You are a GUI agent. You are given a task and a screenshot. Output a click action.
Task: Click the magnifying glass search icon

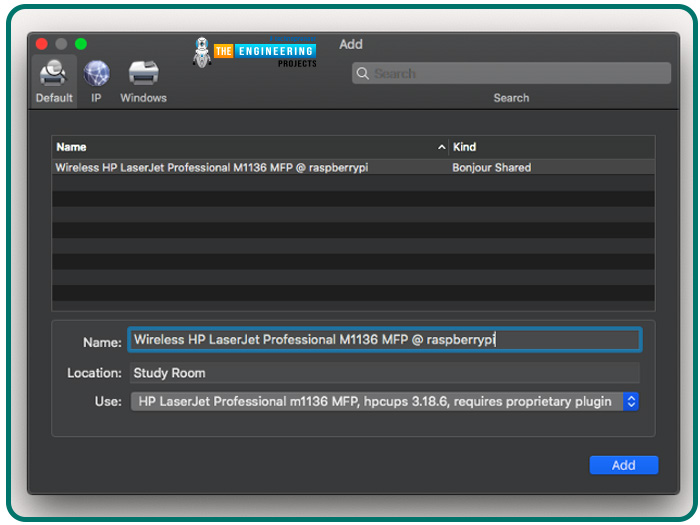(x=362, y=74)
